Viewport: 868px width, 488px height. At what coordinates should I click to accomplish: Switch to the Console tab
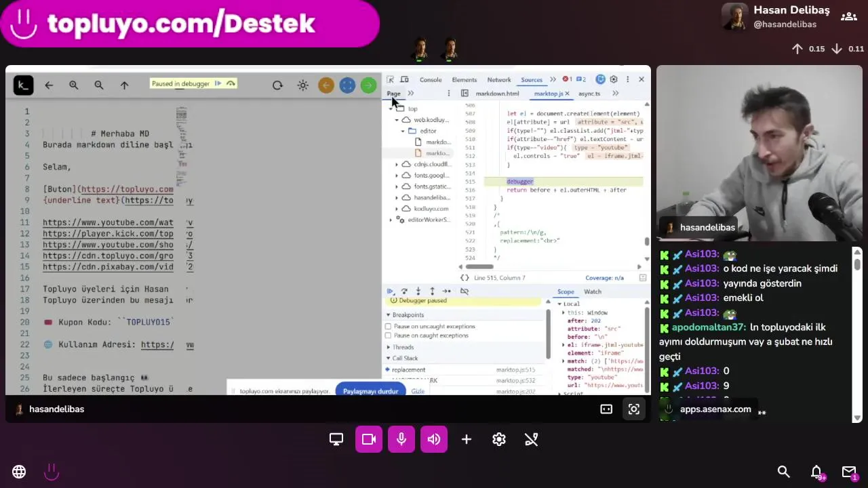pyautogui.click(x=431, y=80)
